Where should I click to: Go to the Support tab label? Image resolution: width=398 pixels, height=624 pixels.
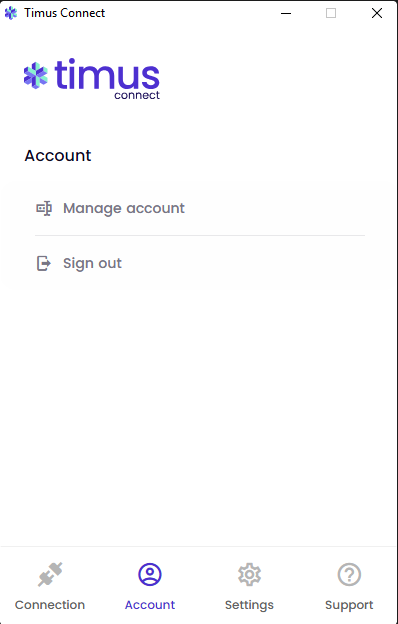click(x=349, y=605)
